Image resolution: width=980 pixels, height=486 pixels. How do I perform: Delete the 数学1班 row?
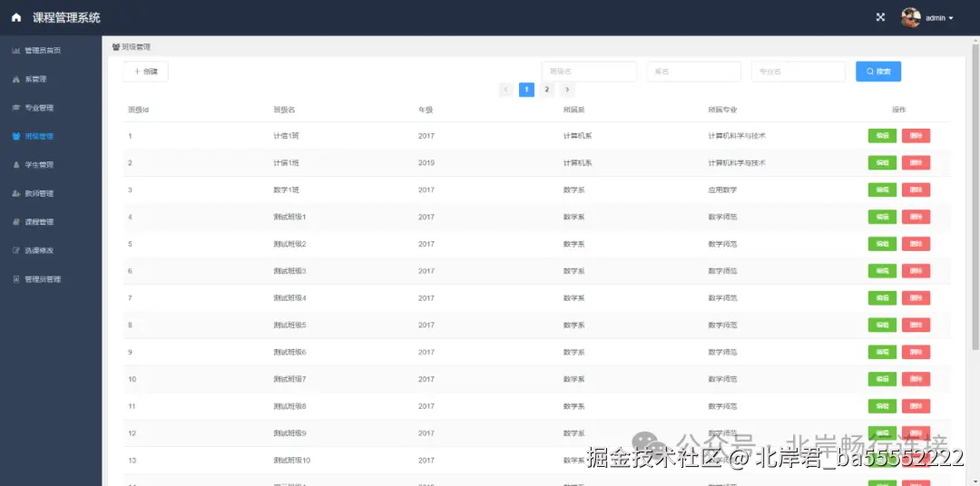pyautogui.click(x=916, y=190)
